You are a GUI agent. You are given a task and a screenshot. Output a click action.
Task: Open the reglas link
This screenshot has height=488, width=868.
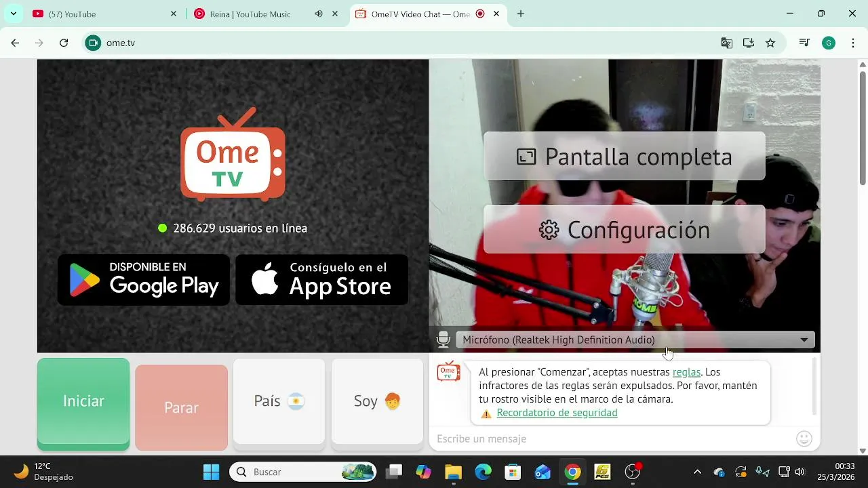686,372
